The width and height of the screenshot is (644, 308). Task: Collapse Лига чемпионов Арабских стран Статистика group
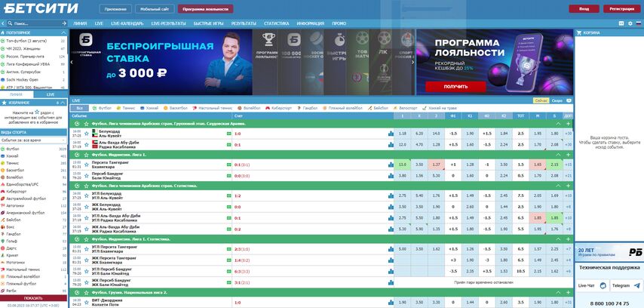[x=558, y=186]
